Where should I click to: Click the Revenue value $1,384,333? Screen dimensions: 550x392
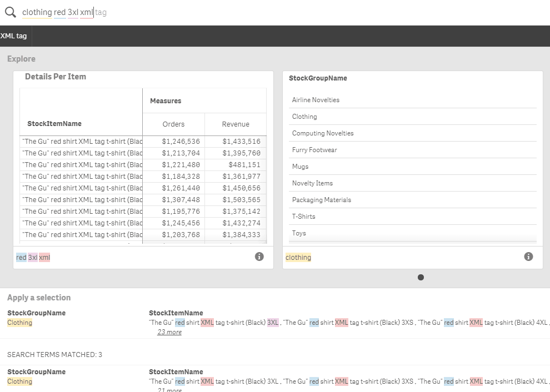[x=241, y=235]
